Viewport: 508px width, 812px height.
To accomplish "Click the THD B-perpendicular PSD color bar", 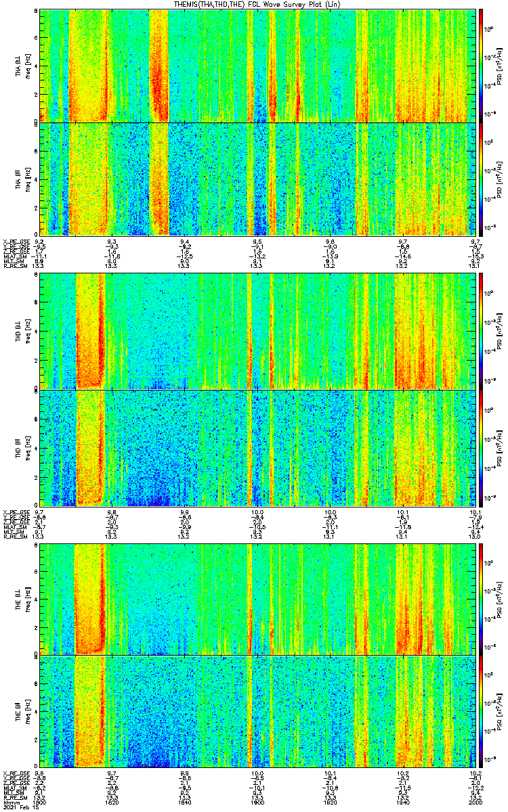I will point(480,331).
